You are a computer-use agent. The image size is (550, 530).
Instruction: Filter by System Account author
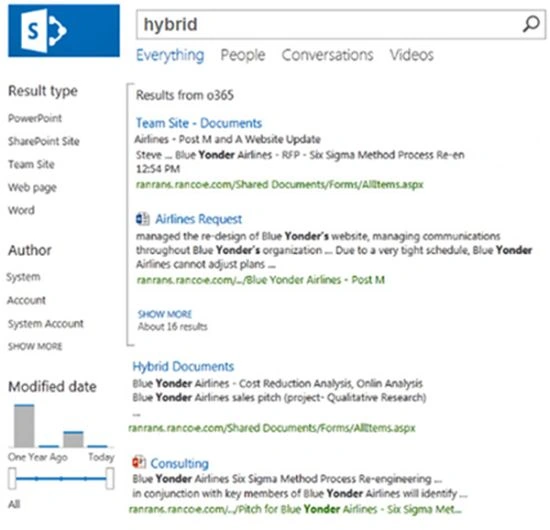[46, 323]
